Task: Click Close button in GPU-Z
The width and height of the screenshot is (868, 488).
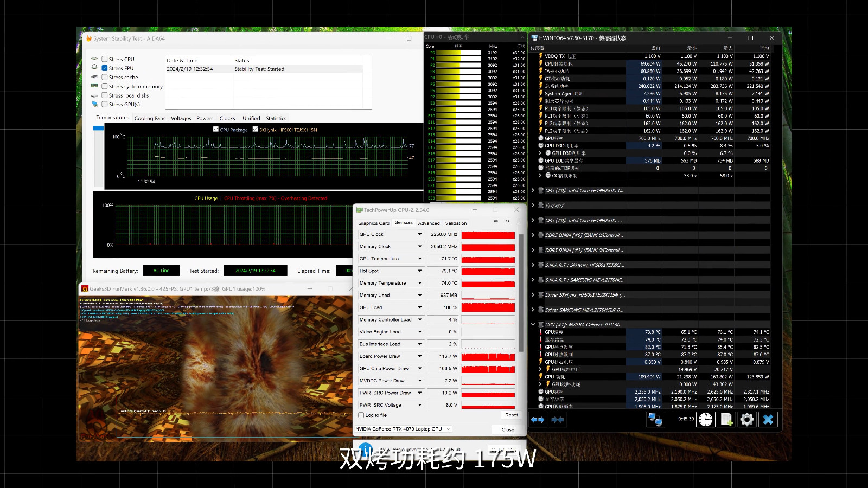Action: (x=508, y=429)
